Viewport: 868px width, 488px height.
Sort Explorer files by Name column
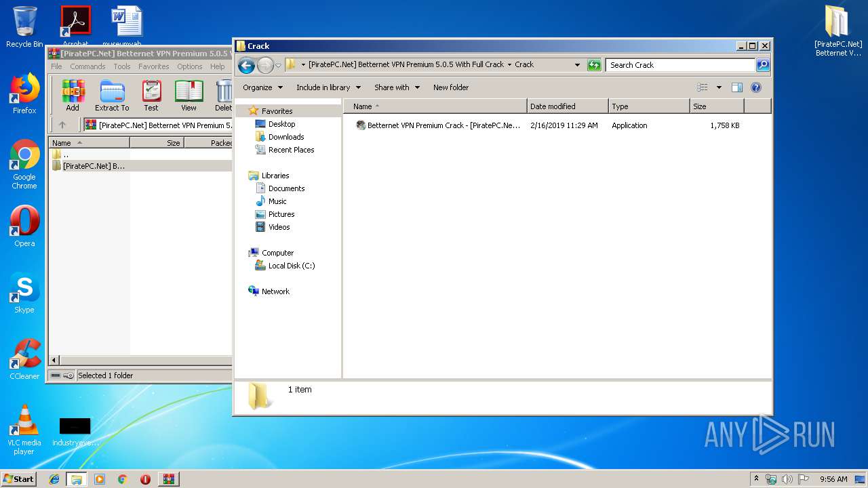(x=435, y=106)
